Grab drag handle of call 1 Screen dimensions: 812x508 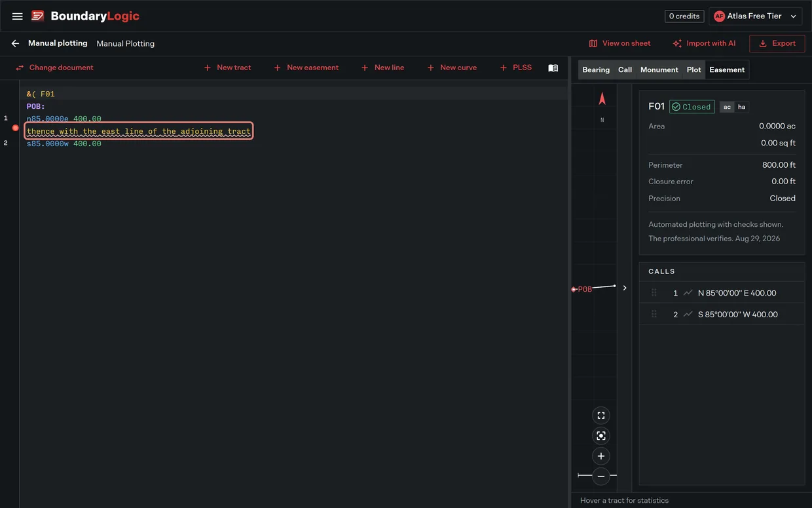[x=654, y=293]
